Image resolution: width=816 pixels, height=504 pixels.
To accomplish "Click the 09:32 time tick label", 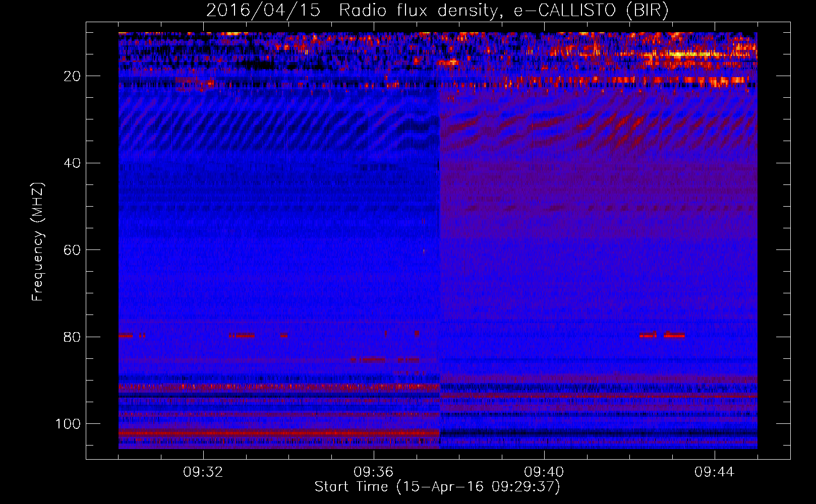I will (203, 472).
